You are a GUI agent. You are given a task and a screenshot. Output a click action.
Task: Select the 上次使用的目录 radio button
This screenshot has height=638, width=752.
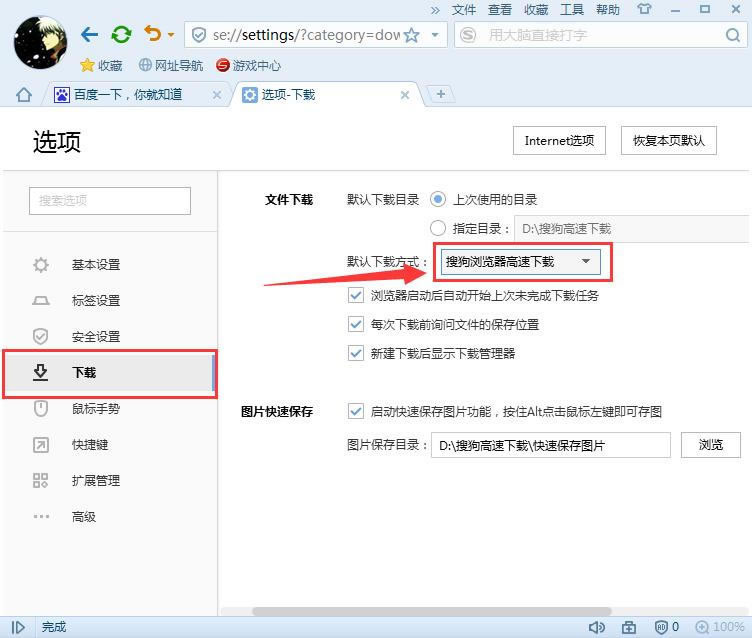pos(437,199)
